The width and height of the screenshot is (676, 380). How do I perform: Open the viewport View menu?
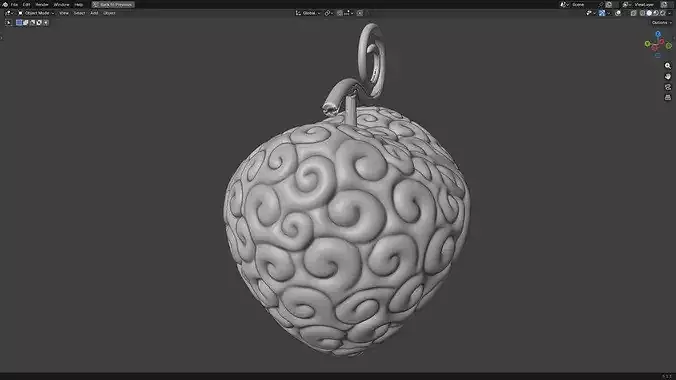pos(64,13)
